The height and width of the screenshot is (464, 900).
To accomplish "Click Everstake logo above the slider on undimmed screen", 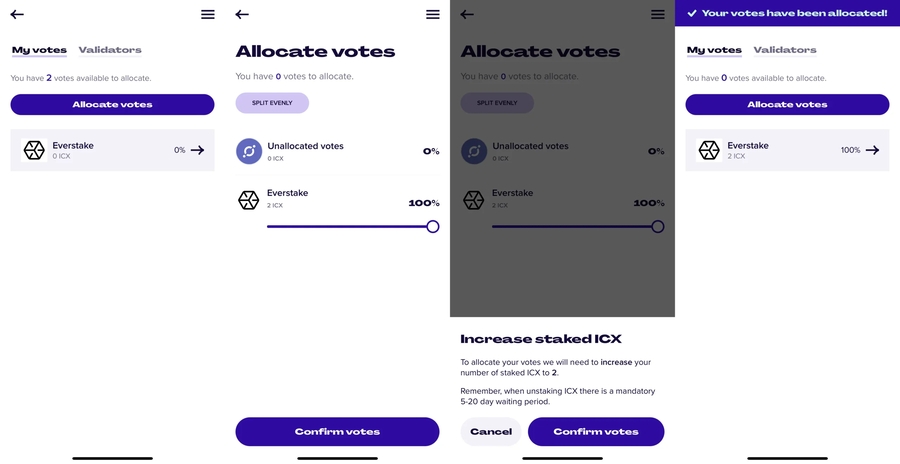I will (249, 199).
